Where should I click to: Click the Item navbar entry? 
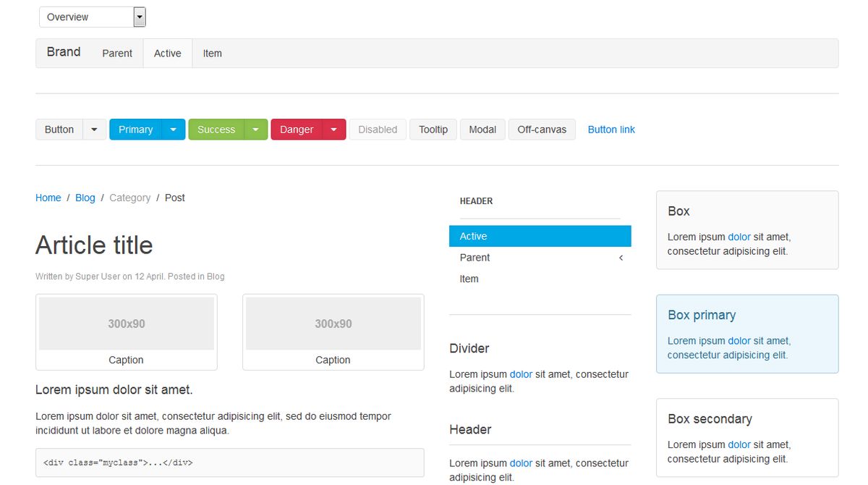[x=212, y=54]
